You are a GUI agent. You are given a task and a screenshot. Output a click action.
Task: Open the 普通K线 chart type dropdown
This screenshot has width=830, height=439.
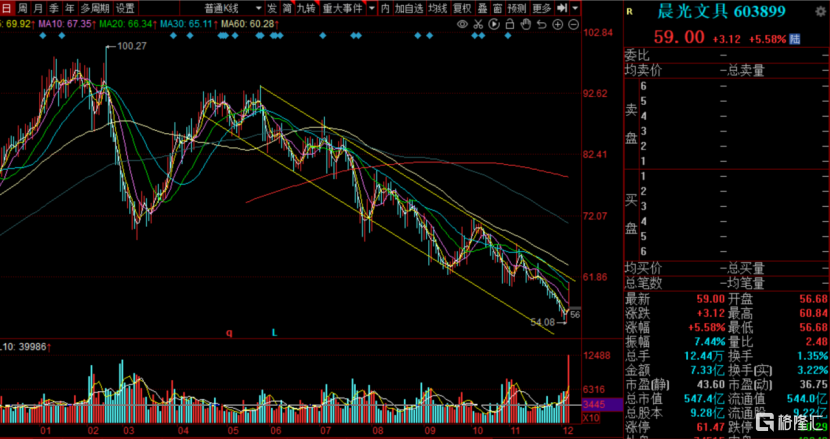tap(233, 8)
